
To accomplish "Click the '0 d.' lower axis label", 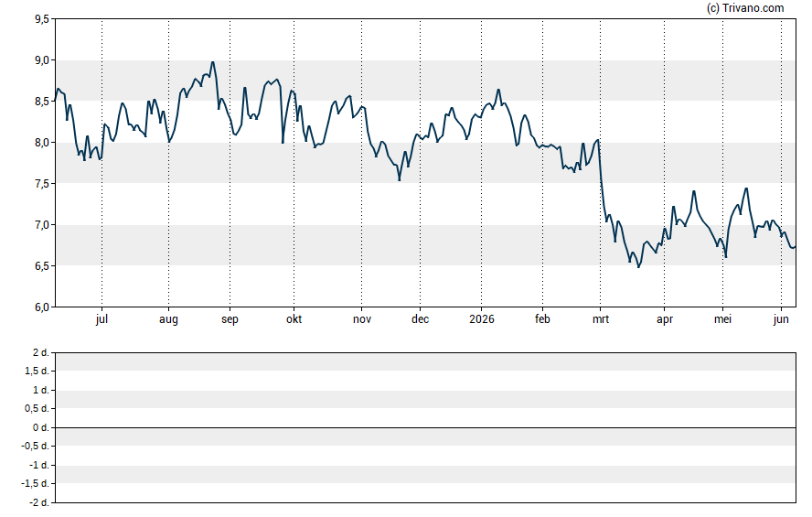I will 41,427.
